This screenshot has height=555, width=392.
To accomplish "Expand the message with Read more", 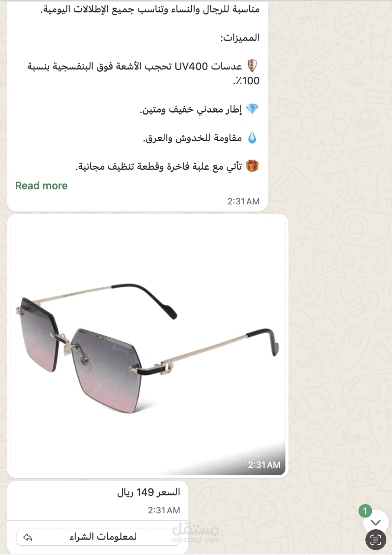I will tap(42, 186).
